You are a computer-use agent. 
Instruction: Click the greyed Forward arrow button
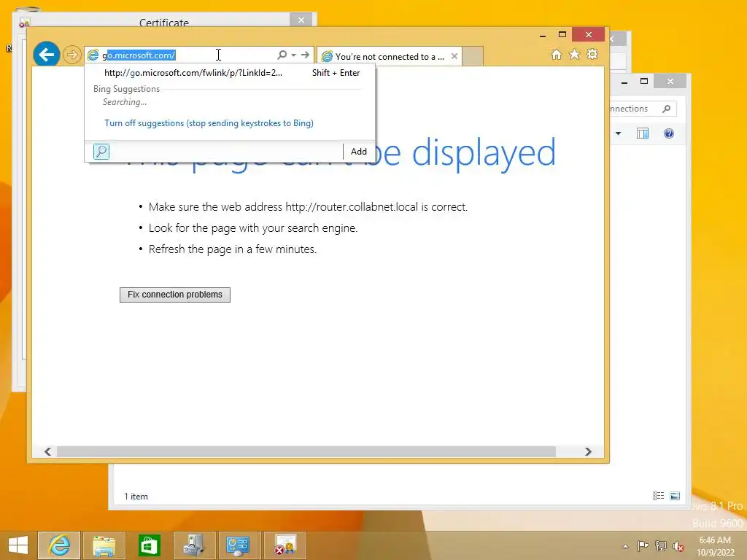click(72, 55)
